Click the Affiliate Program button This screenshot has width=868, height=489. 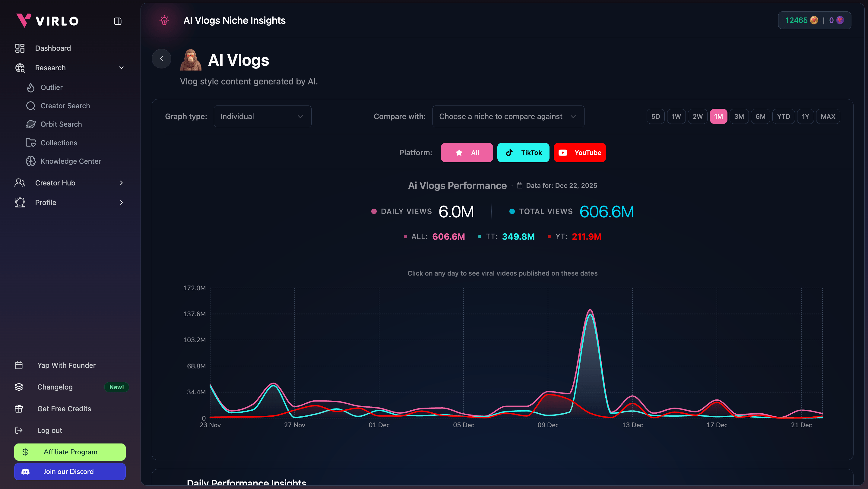coord(70,452)
